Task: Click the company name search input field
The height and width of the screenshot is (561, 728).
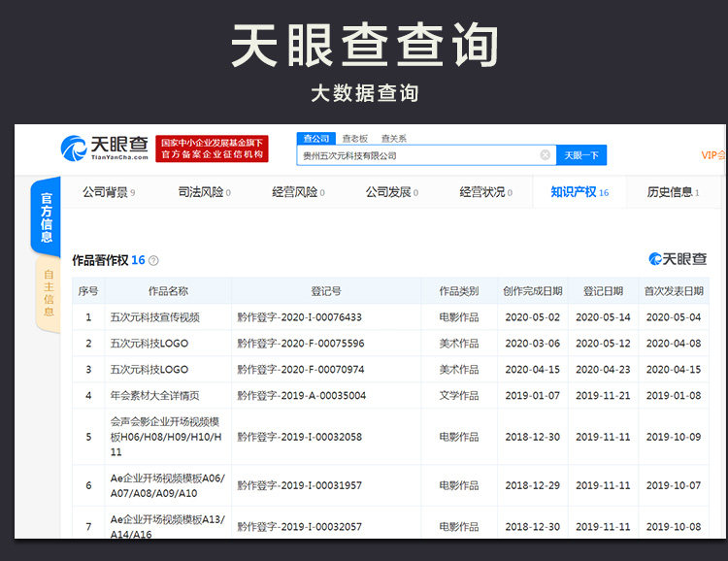Action: (x=426, y=155)
